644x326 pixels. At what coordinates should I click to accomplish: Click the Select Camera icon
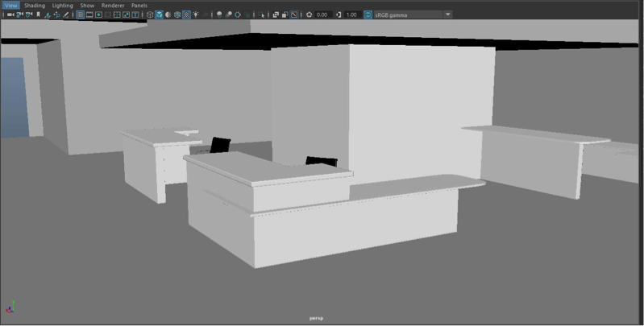click(x=10, y=14)
